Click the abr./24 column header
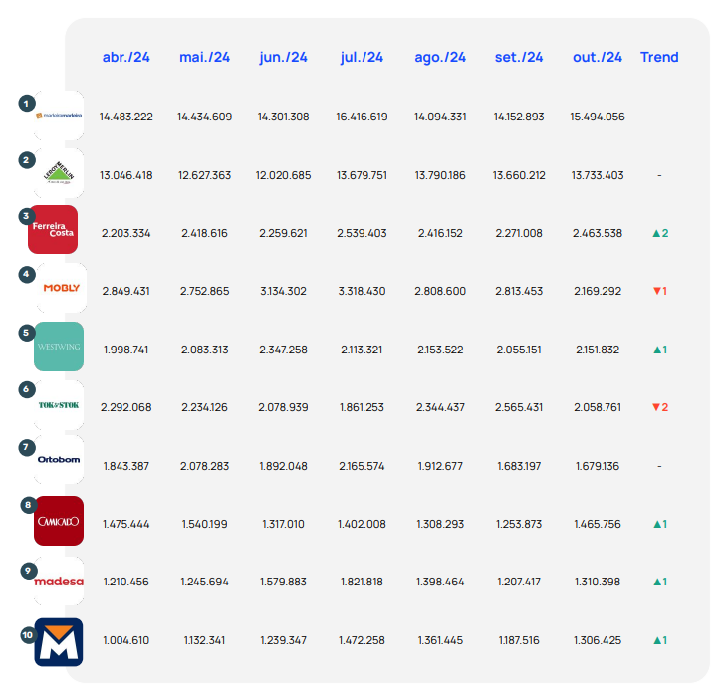This screenshot has width=728, height=700. click(x=125, y=57)
